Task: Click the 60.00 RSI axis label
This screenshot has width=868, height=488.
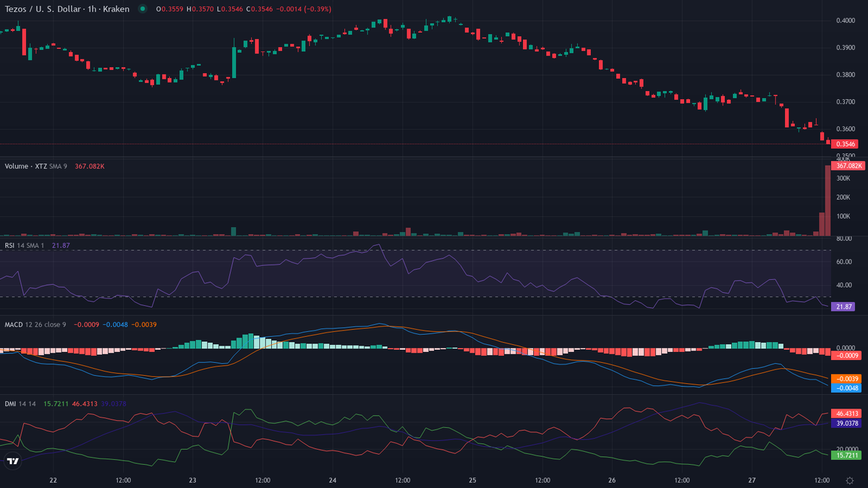Action: pos(844,262)
